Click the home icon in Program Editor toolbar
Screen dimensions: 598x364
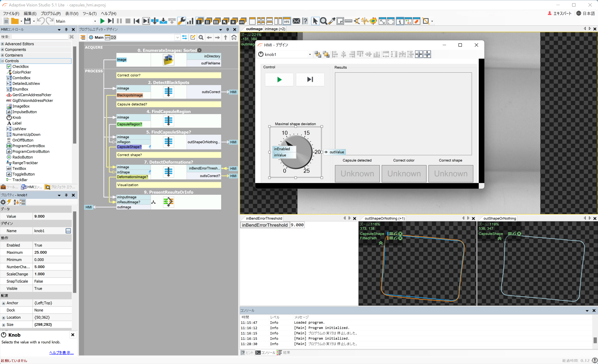pyautogui.click(x=234, y=37)
